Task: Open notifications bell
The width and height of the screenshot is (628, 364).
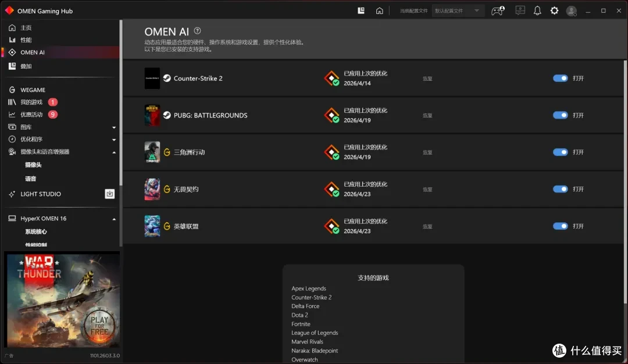Action: tap(537, 11)
